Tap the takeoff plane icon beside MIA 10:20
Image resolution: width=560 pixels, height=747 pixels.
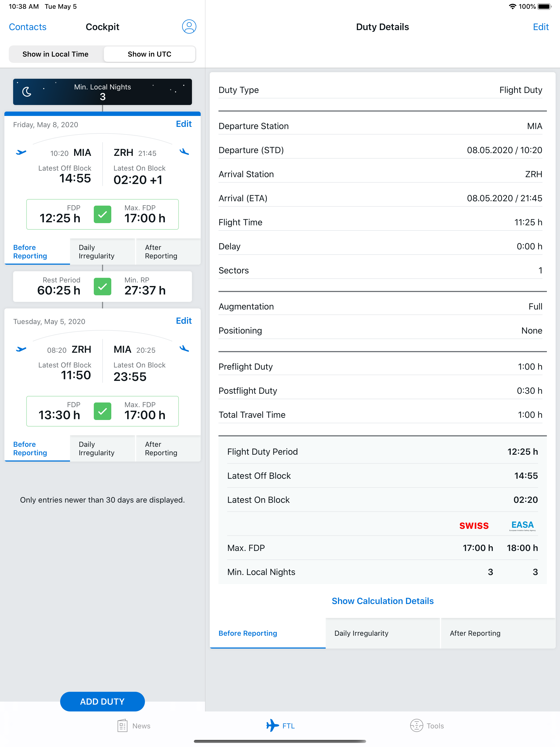[21, 152]
